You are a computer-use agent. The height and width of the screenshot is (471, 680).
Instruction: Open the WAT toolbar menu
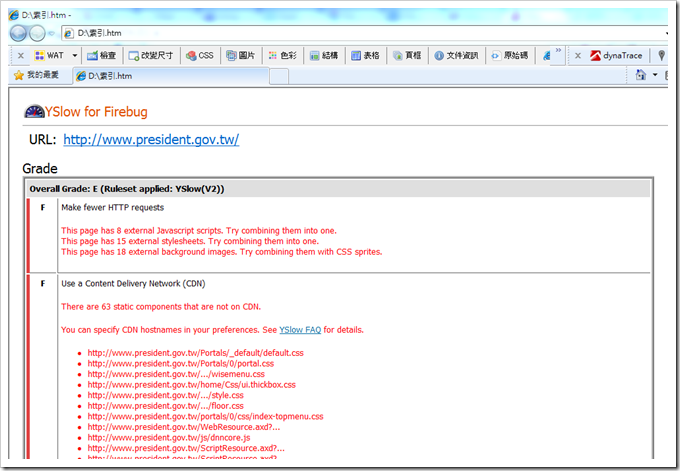pyautogui.click(x=49, y=56)
